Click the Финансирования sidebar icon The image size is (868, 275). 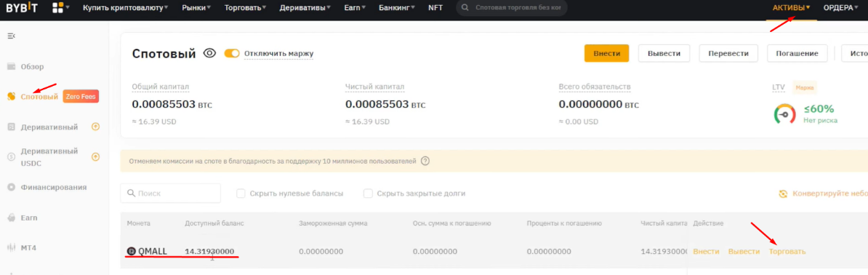click(x=11, y=188)
